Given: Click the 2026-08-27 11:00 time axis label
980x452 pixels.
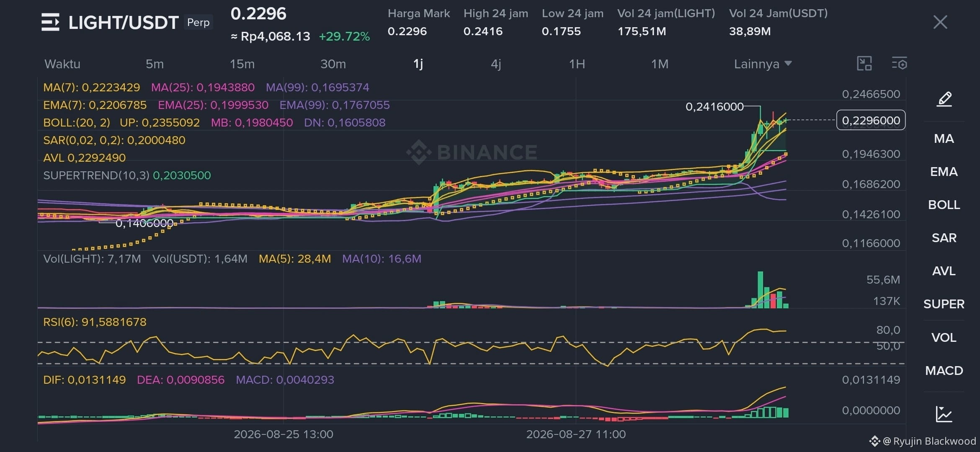Looking at the screenshot, I should [576, 434].
